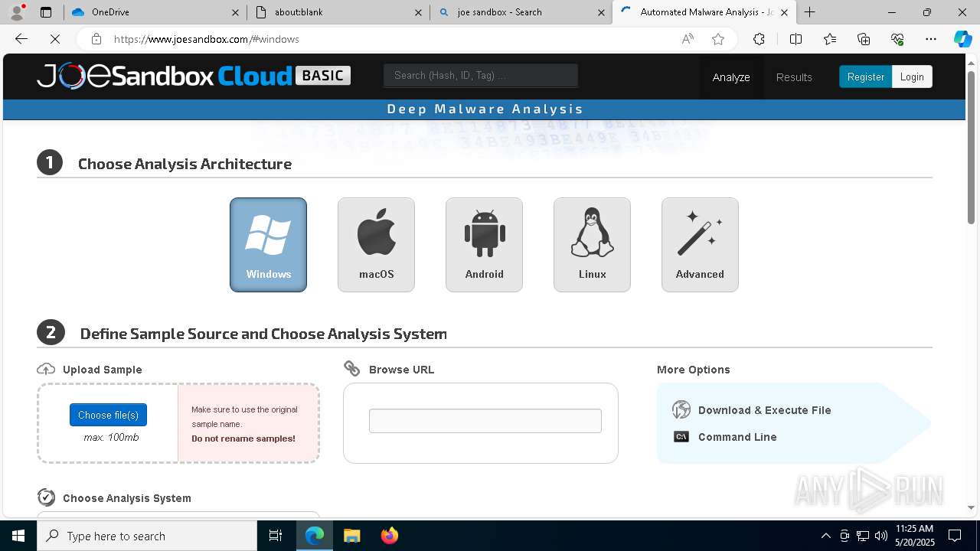Open the browser profile avatar

pyautogui.click(x=17, y=12)
